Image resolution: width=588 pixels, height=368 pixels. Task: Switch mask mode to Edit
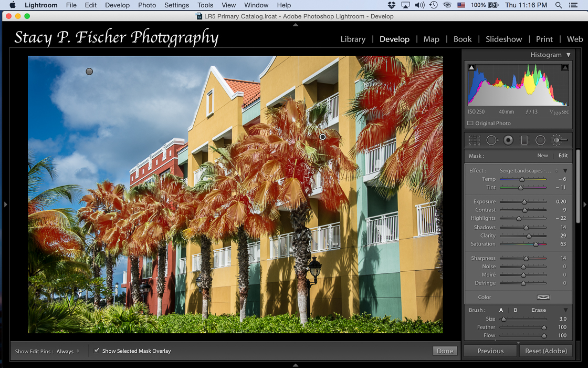point(563,156)
